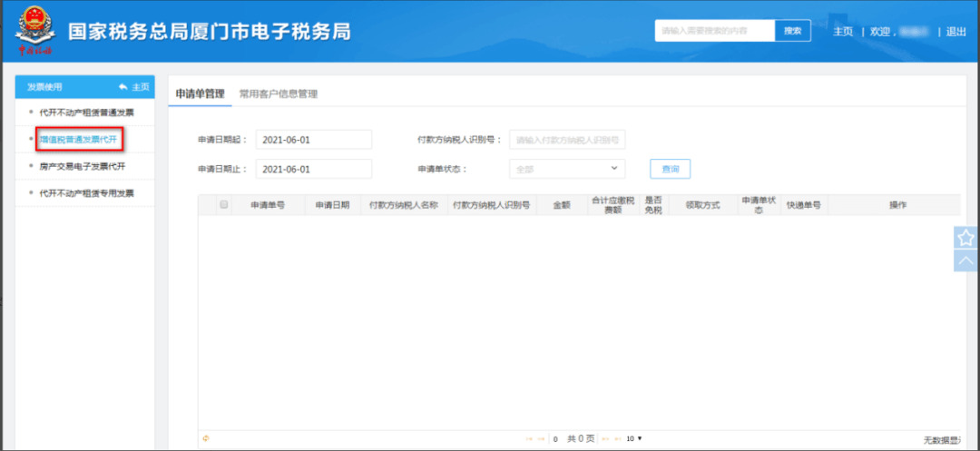Click the orange refresh icon below table

(206, 438)
